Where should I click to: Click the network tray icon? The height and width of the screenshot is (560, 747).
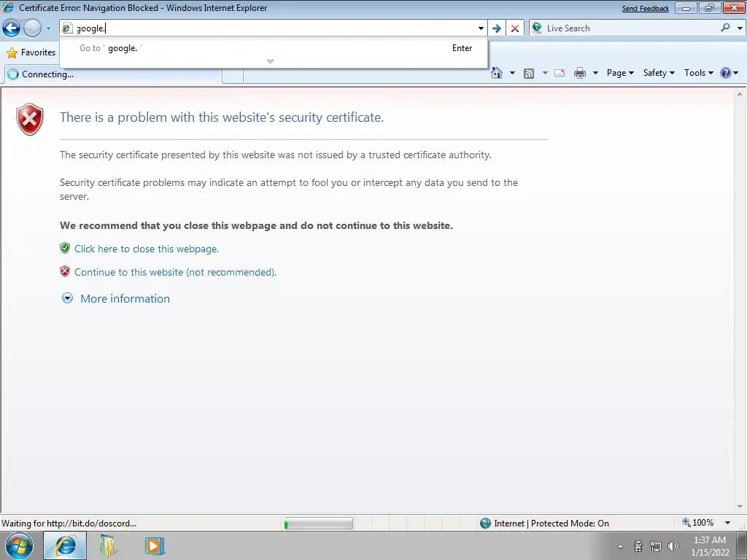point(656,546)
